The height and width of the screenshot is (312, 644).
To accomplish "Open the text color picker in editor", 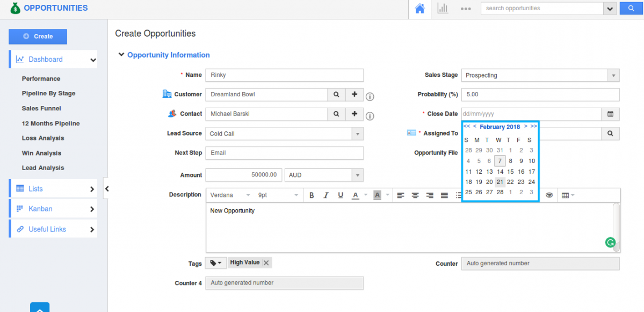I will tap(356, 195).
